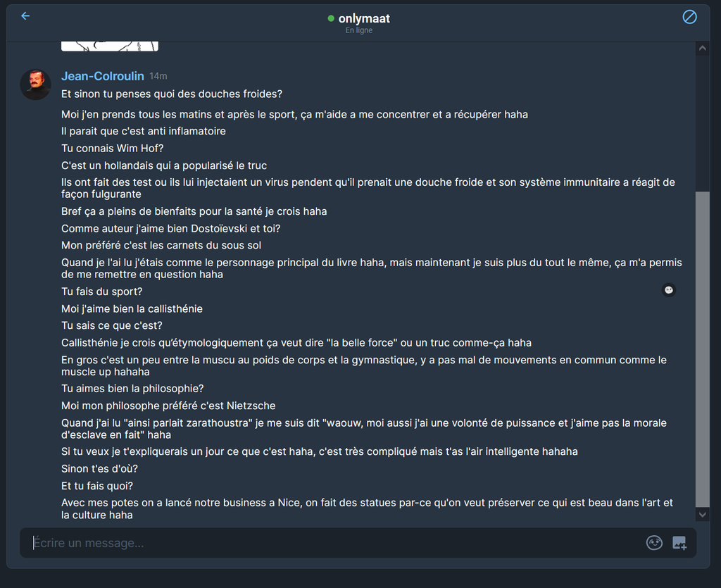Open the emoji sticker picker
Screen dimensions: 721x588
coord(654,543)
